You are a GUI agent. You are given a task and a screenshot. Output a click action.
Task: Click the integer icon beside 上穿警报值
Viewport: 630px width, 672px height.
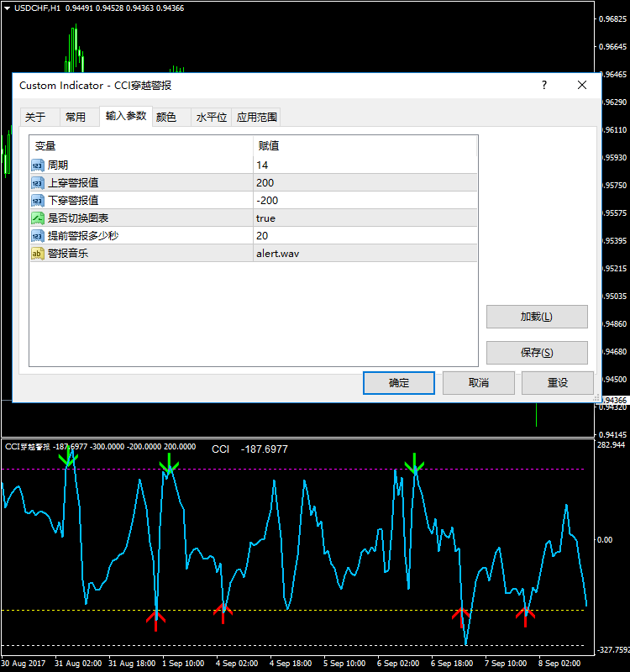[x=37, y=183]
